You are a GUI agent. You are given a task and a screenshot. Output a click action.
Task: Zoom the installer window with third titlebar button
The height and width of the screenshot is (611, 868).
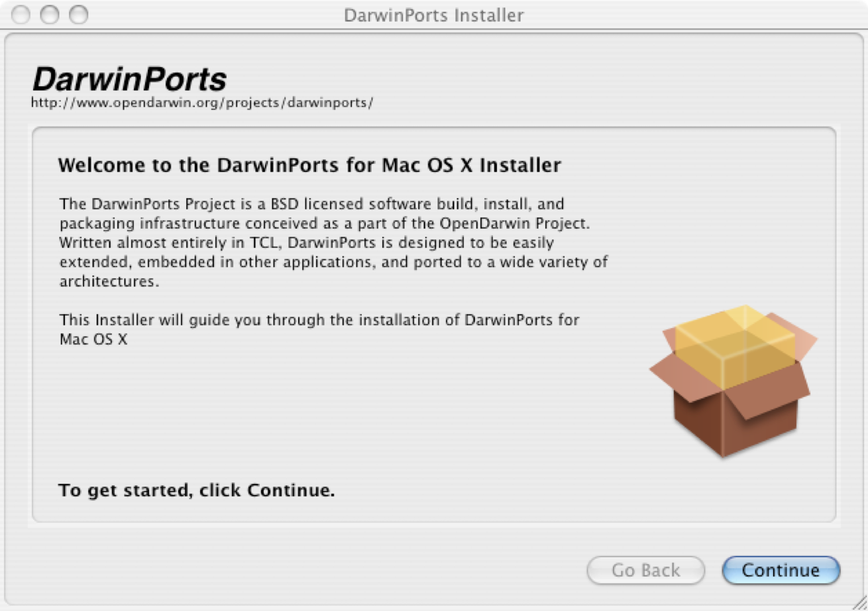pos(79,14)
